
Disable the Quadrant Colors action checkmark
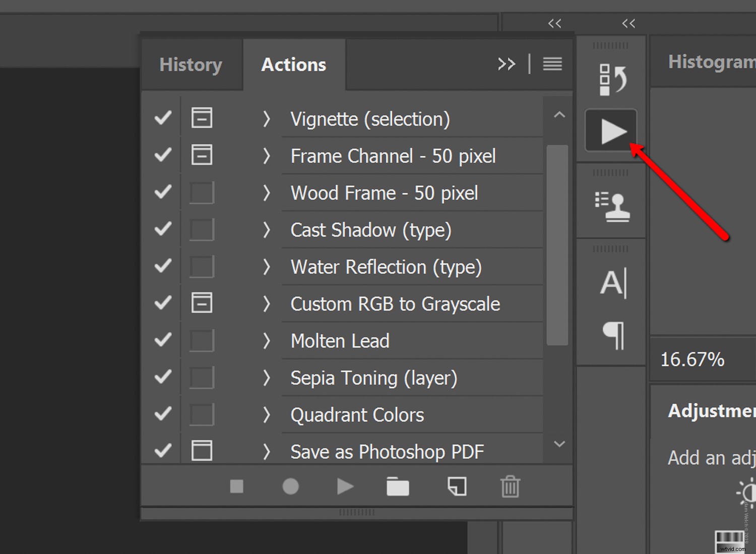point(162,414)
